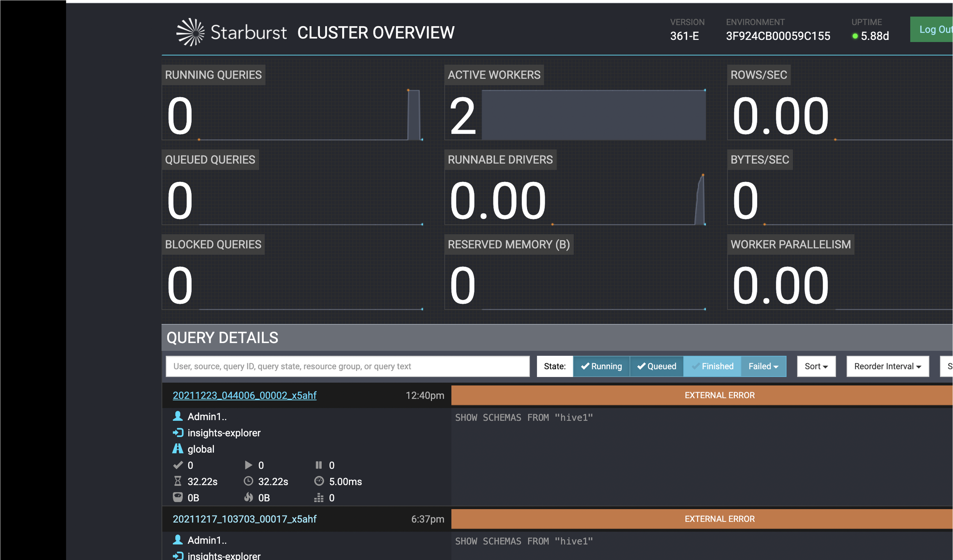Screen dimensions: 953x560
Task: Focus the query search input field
Action: [348, 366]
